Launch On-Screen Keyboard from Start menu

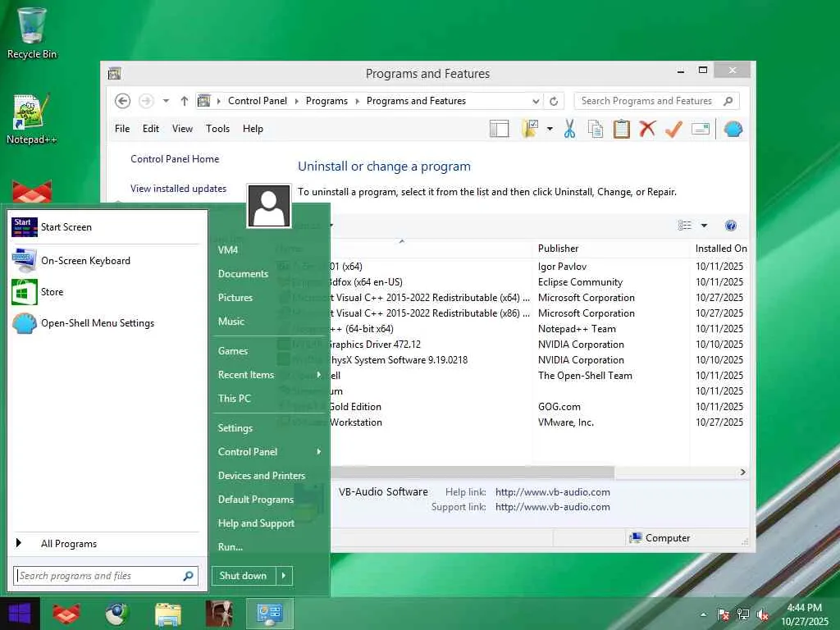click(106, 261)
